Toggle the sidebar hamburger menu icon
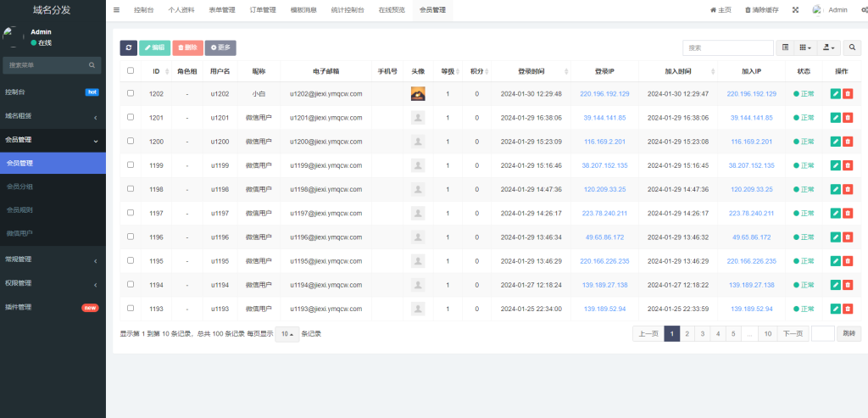 117,10
